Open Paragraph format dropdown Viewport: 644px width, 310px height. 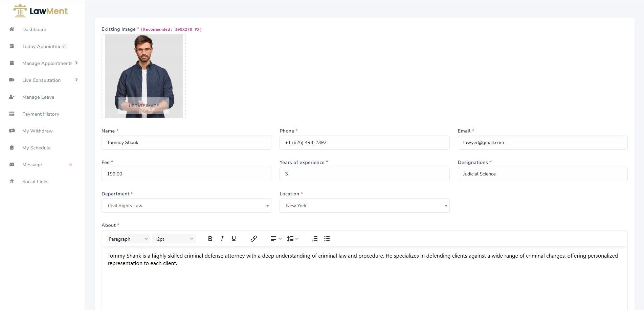point(128,239)
